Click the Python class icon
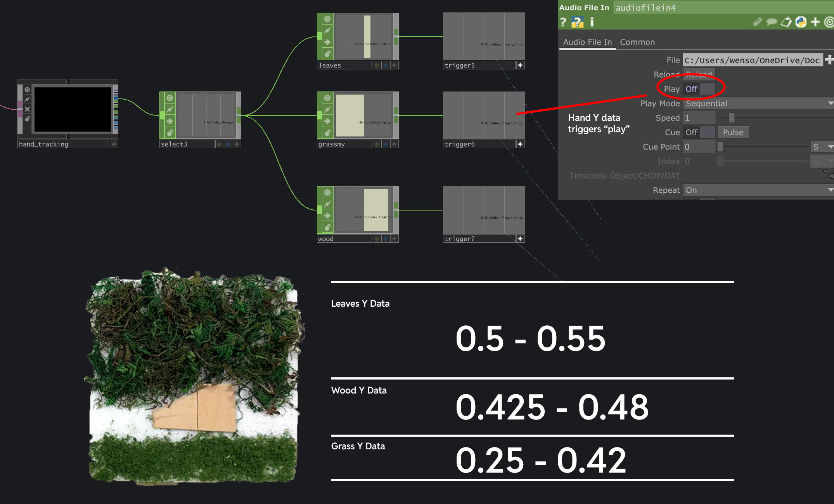Screen dimensions: 834x504 pyautogui.click(x=801, y=22)
